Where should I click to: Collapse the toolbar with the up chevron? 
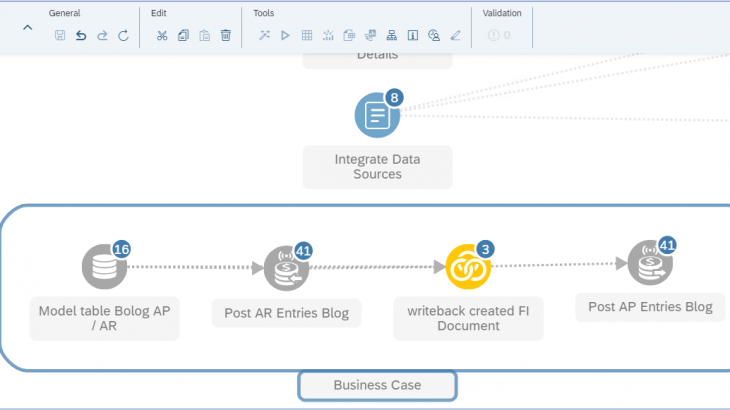point(27,28)
